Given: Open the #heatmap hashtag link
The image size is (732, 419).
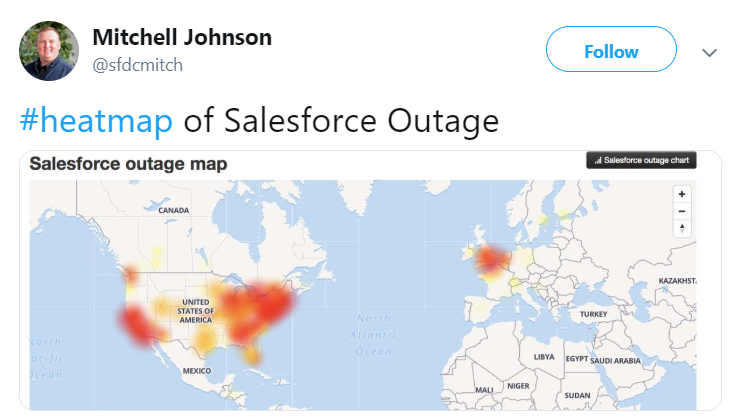Looking at the screenshot, I should [x=96, y=120].
